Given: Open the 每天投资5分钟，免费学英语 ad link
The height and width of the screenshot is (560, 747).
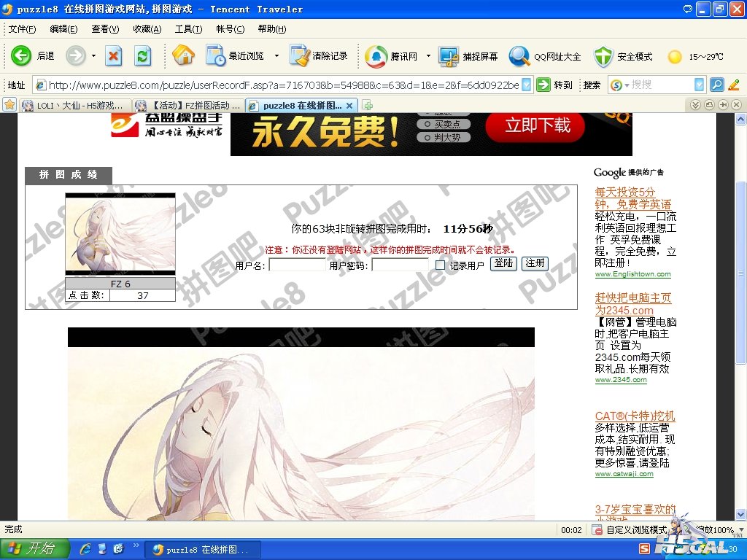Looking at the screenshot, I should click(633, 198).
